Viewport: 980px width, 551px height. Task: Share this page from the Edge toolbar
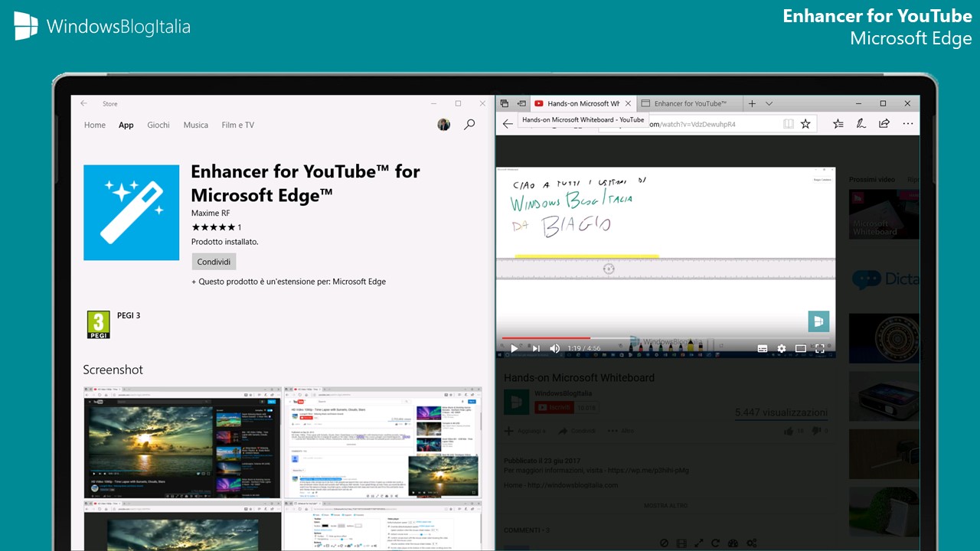884,123
